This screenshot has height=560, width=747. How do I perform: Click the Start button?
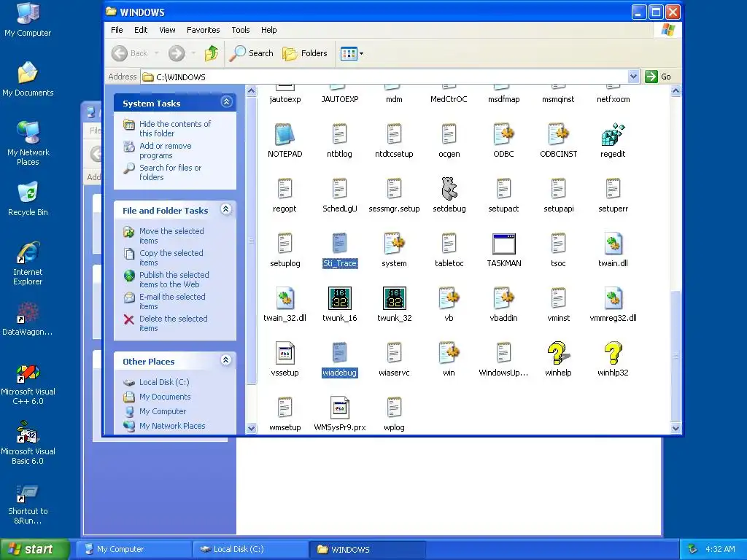[x=35, y=549]
